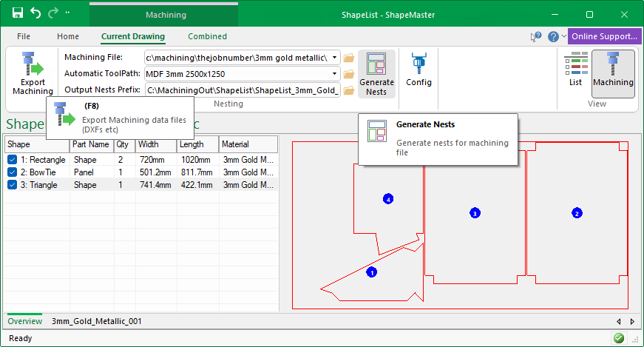This screenshot has height=347, width=644.
Task: Expand the Quick Access Toolbar customize arrow
Action: click(68, 14)
